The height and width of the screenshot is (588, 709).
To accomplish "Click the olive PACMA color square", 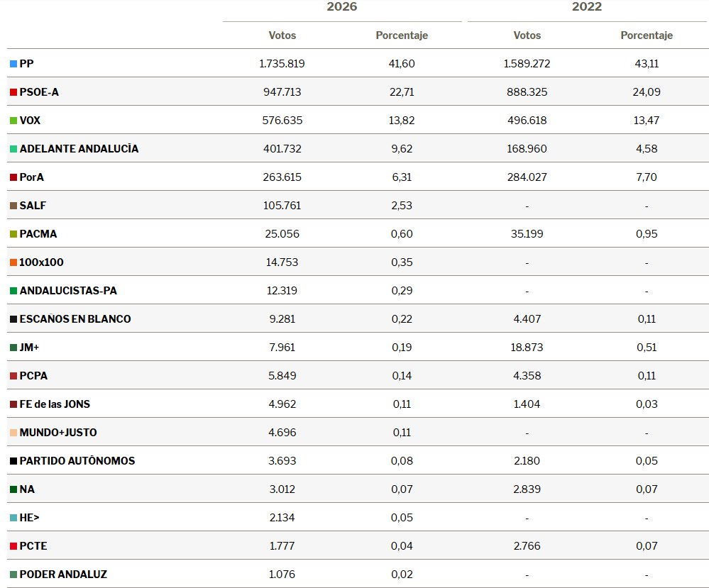I will [13, 235].
